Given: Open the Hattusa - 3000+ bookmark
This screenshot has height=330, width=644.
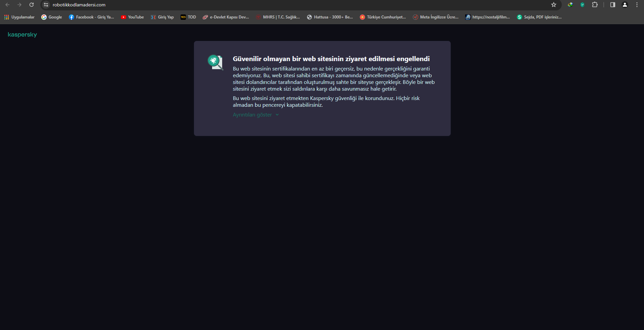Looking at the screenshot, I should (330, 17).
